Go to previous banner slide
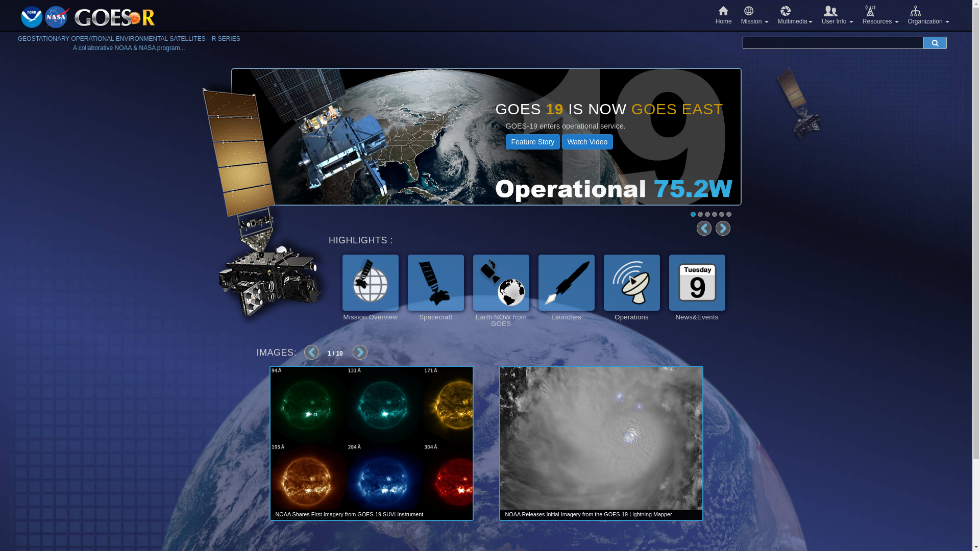Screen dimensions: 980x551 pos(704,229)
